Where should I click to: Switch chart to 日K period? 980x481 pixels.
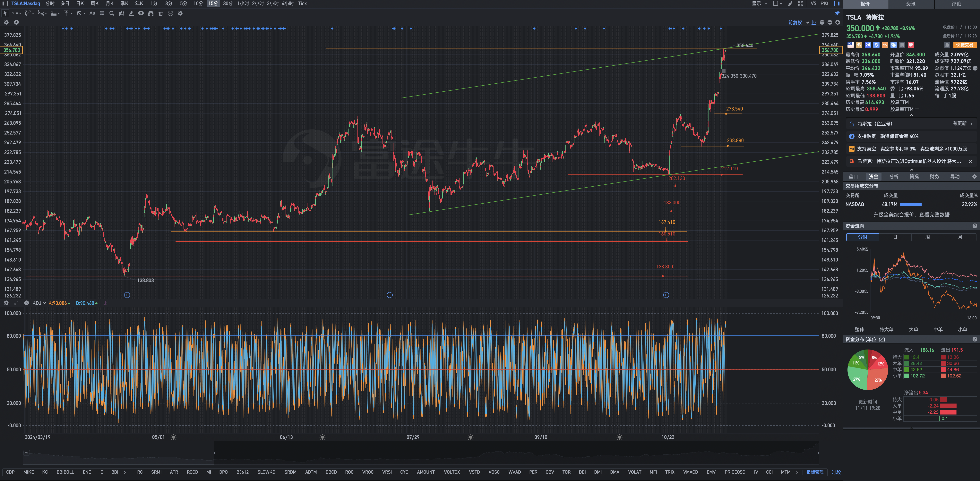point(80,4)
